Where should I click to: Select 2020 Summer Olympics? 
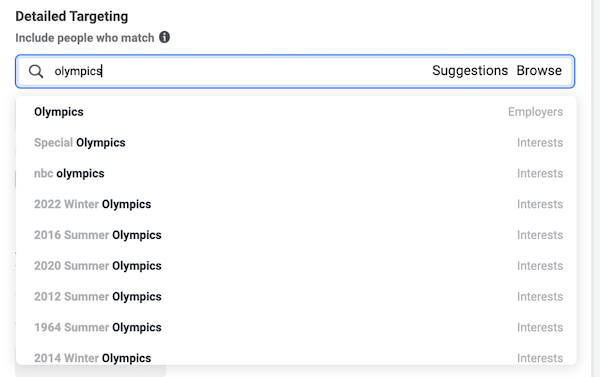click(296, 266)
